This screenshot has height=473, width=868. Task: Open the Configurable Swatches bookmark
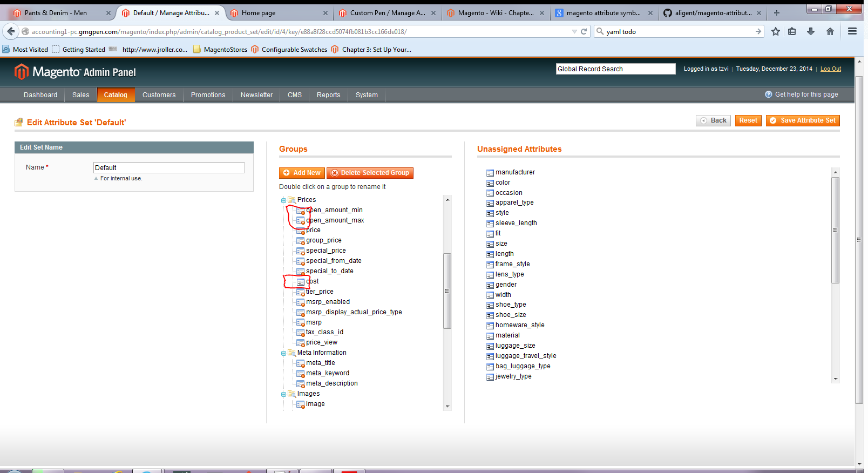coord(289,50)
